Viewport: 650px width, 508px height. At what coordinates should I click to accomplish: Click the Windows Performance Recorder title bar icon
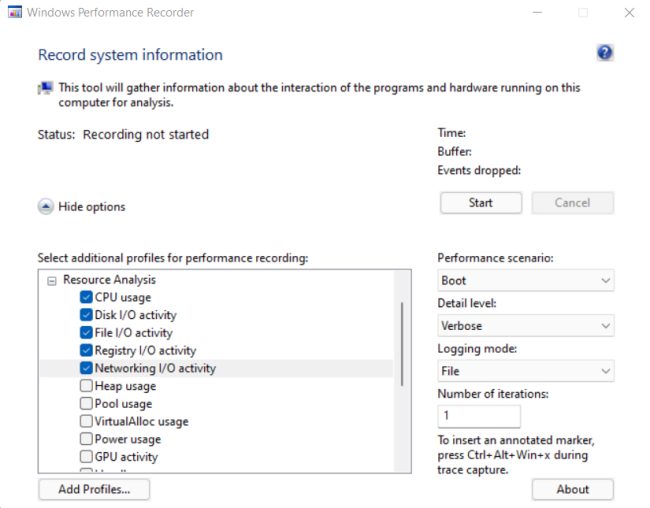pyautogui.click(x=15, y=13)
